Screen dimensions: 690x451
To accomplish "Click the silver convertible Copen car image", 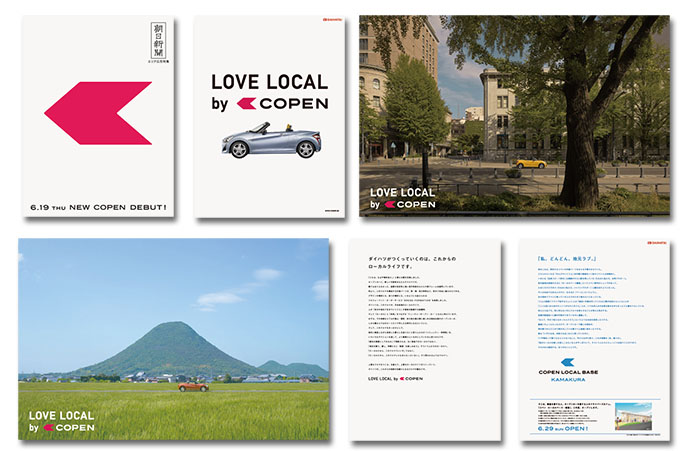I will tap(272, 141).
